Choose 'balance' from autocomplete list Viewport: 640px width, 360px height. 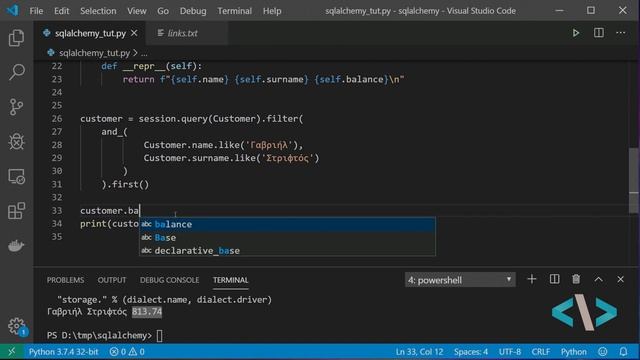coord(287,224)
